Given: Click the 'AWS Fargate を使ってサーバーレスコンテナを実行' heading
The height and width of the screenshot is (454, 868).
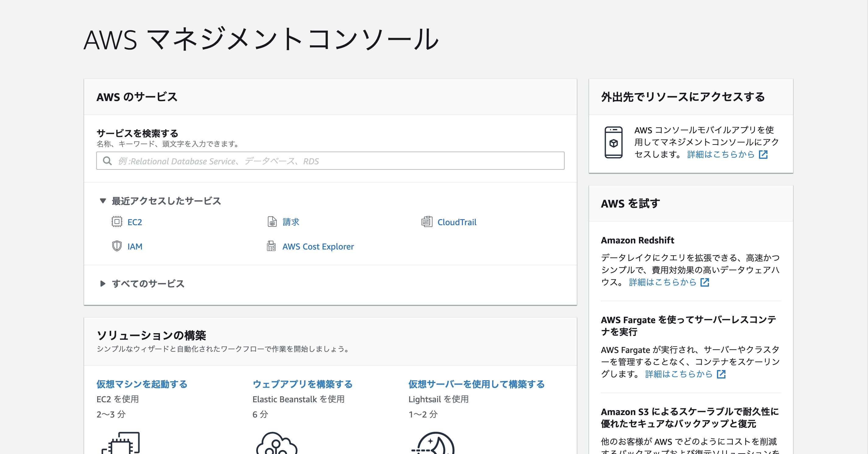Looking at the screenshot, I should [x=688, y=326].
